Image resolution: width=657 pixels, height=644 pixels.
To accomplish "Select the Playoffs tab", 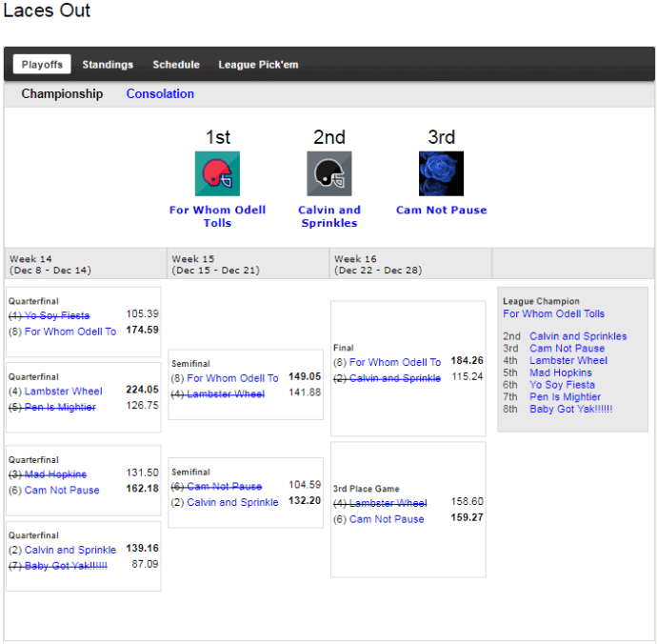I will click(42, 65).
